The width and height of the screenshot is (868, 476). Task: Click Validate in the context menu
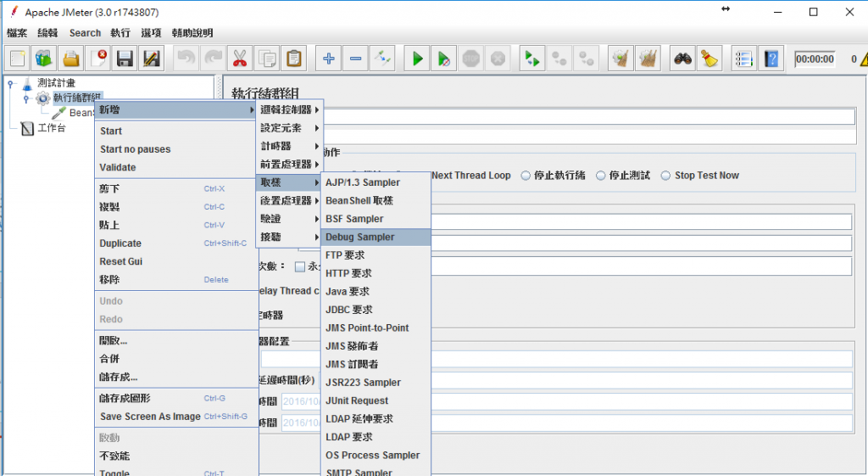coord(176,167)
